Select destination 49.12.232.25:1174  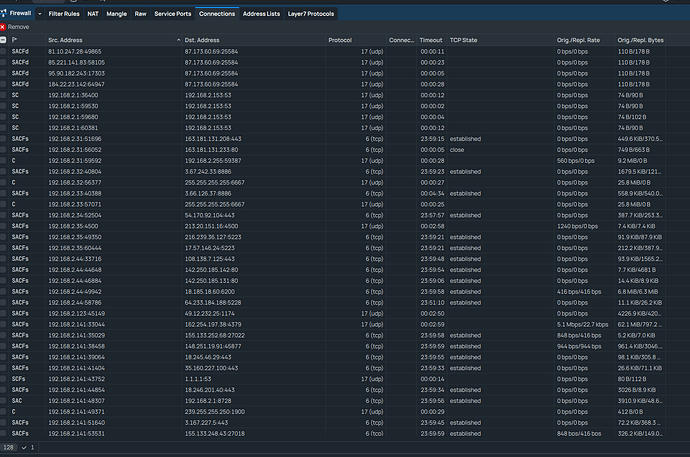click(209, 314)
